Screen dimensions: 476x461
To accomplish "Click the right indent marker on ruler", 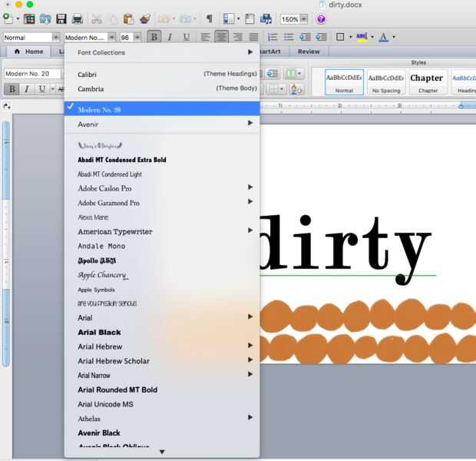I will tap(461, 106).
